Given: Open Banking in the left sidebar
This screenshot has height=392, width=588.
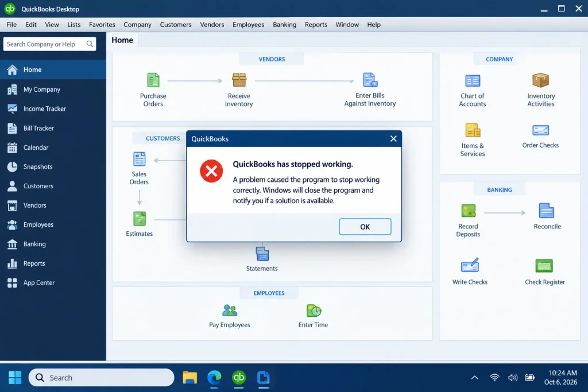Looking at the screenshot, I should tap(53, 244).
